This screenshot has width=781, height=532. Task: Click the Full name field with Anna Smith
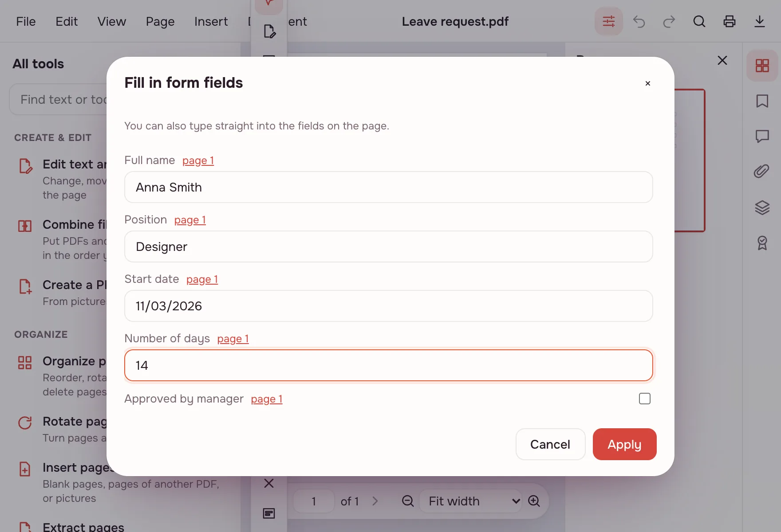pos(389,187)
